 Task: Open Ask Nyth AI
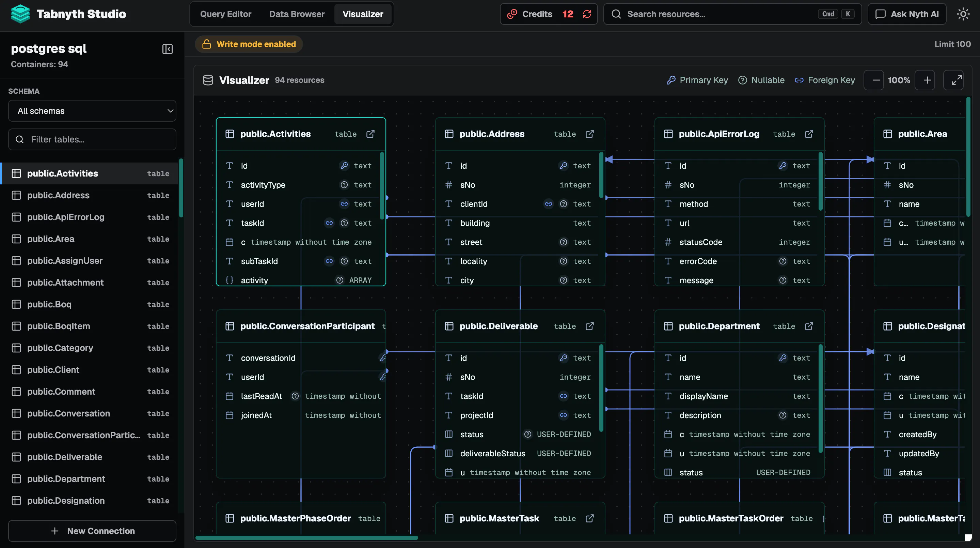[x=906, y=14]
